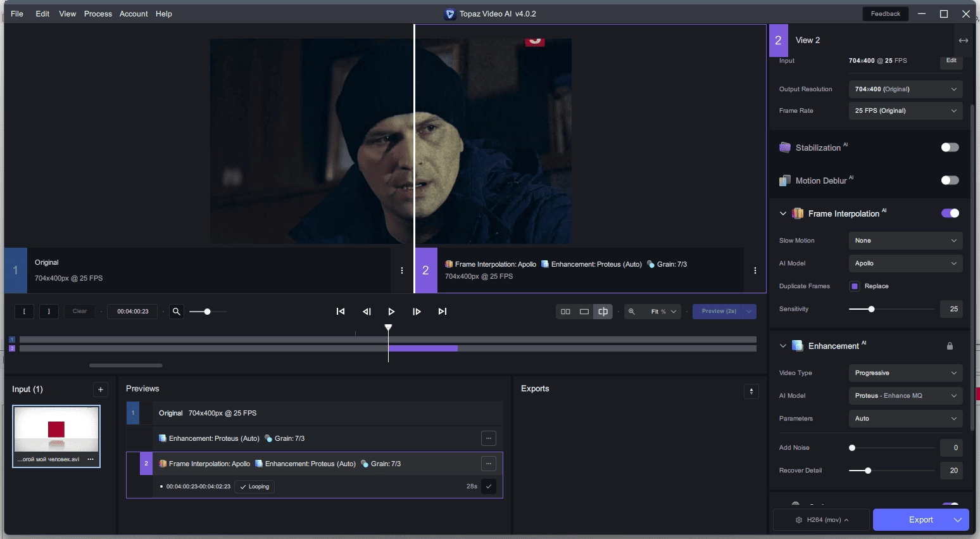This screenshot has height=539, width=980.
Task: Step forward one frame
Action: tap(417, 311)
